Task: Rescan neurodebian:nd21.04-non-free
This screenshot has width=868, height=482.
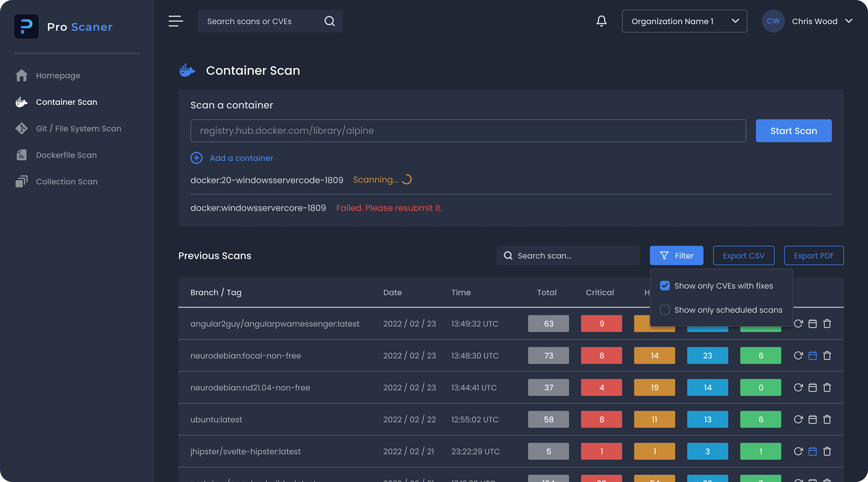Action: (798, 387)
